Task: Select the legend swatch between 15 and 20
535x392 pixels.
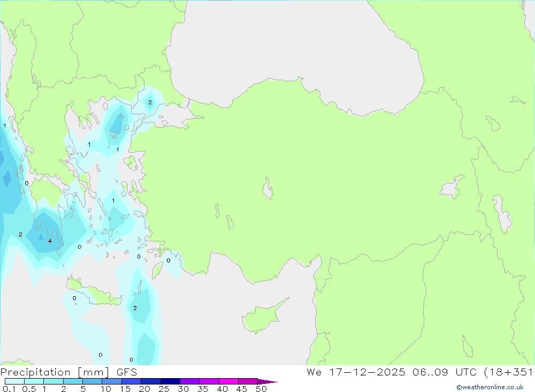Action: [x=132, y=381]
